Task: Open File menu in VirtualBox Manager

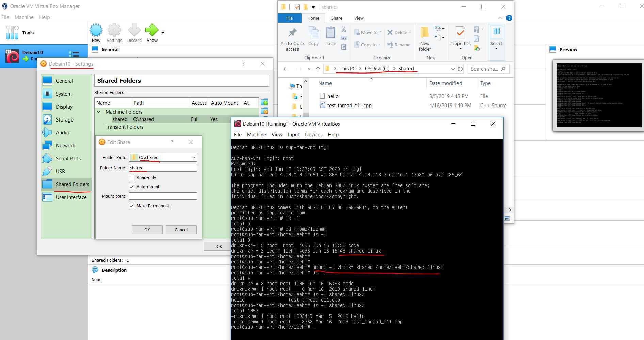Action: pos(5,17)
